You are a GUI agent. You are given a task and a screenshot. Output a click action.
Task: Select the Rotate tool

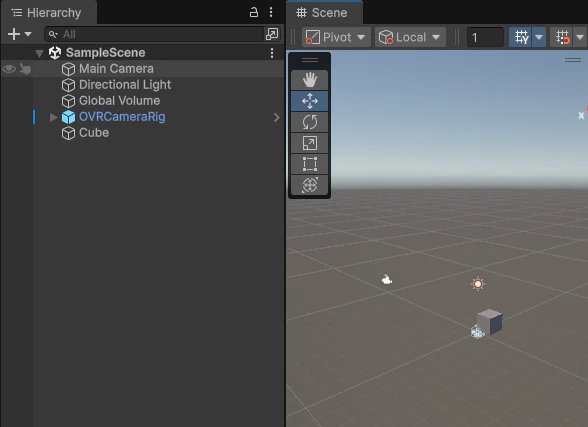point(309,122)
